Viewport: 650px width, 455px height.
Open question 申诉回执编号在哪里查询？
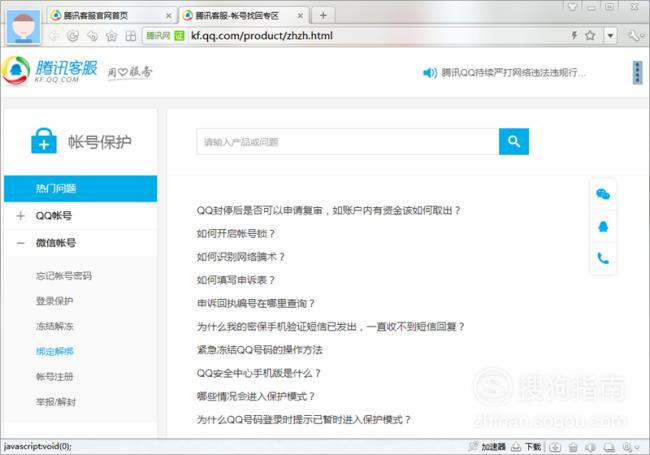click(256, 303)
